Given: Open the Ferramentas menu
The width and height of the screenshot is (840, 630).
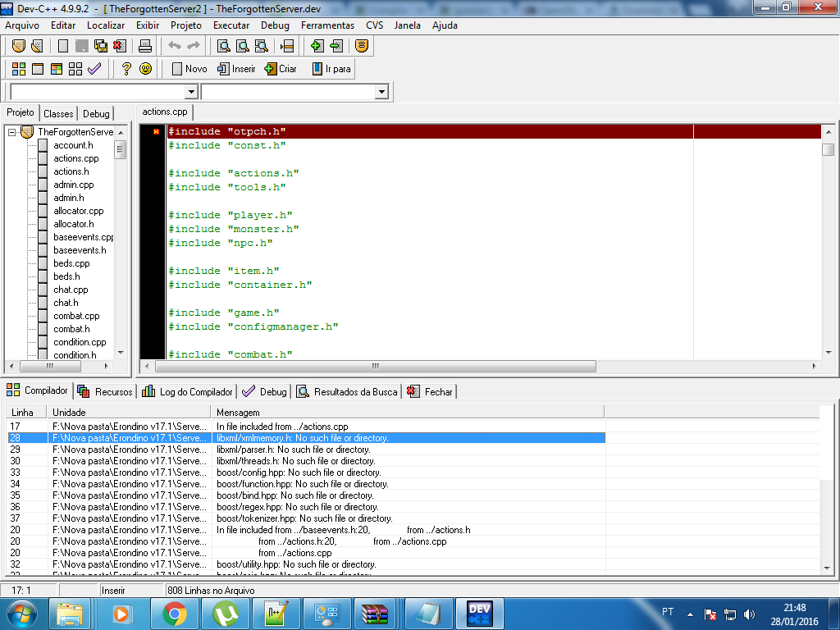Looking at the screenshot, I should tap(327, 25).
